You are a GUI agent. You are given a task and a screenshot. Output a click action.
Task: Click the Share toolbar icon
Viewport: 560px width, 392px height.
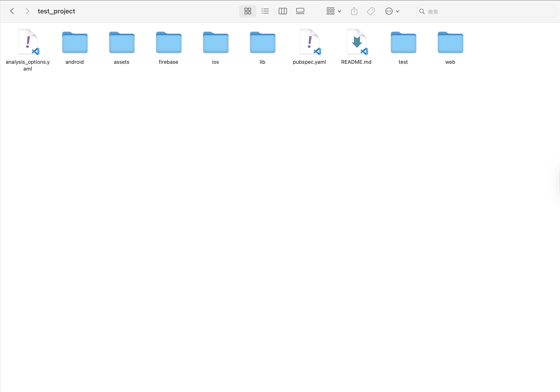click(x=354, y=11)
